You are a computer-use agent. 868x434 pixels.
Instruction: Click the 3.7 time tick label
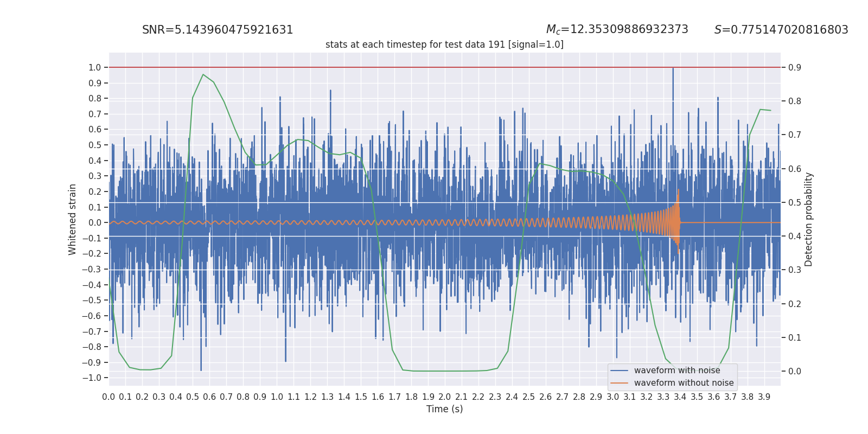tap(730, 397)
